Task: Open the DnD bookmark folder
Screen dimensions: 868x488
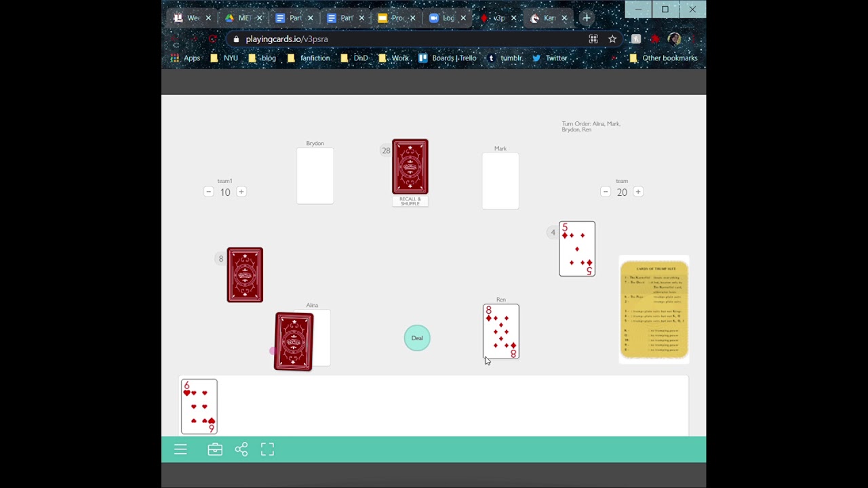Action: 353,58
